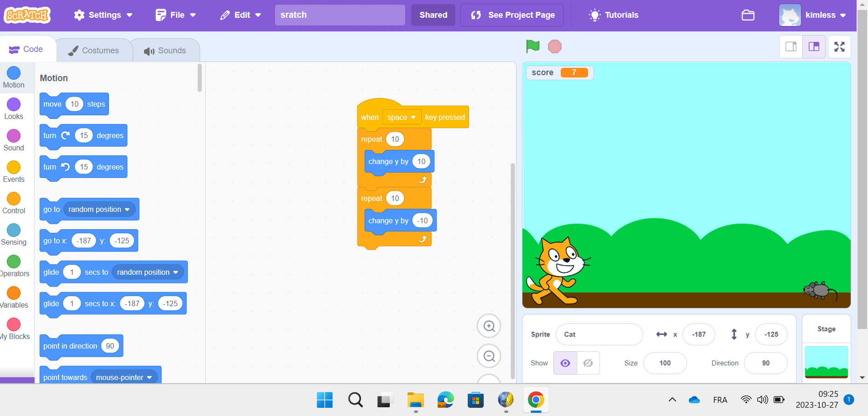This screenshot has width=868, height=416.
Task: Open the kimless account dropdown
Action: [813, 15]
